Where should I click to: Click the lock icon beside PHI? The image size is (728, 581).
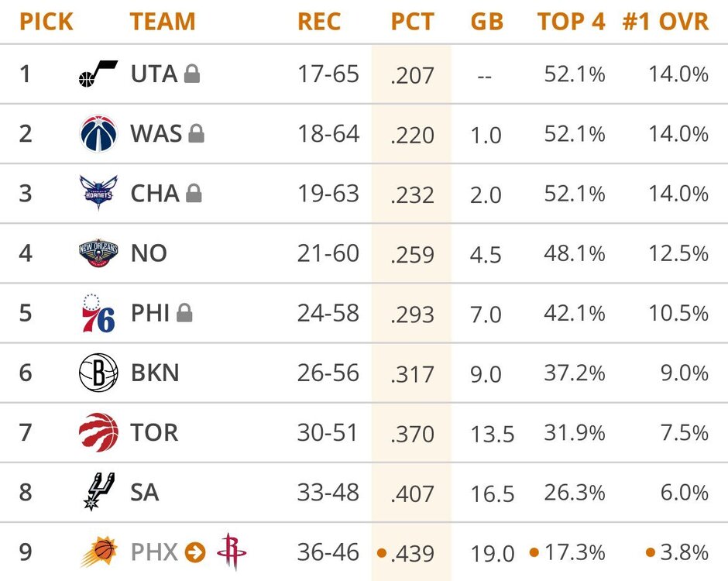[184, 314]
